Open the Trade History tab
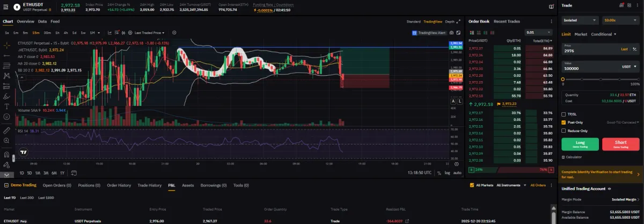644x224 pixels. pyautogui.click(x=149, y=185)
